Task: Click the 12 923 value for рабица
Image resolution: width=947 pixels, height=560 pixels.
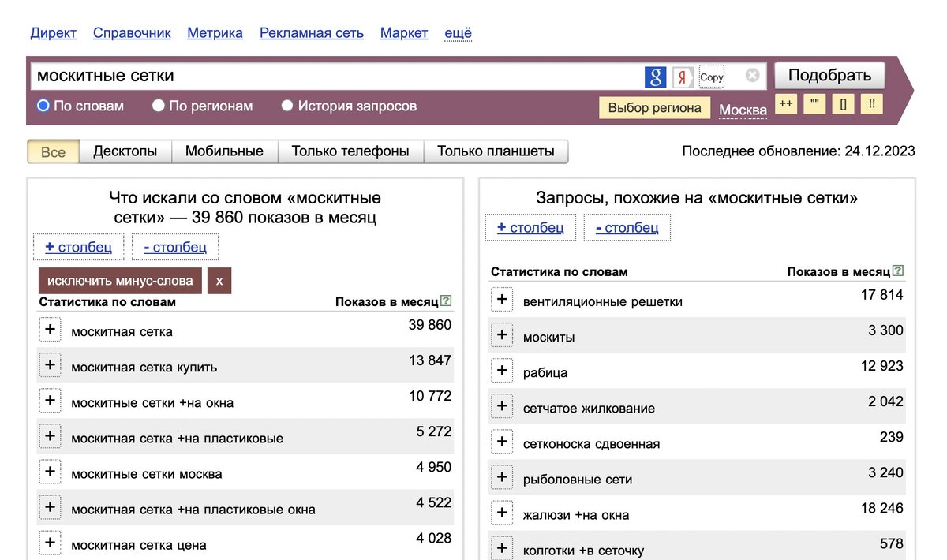Action: 881,366
